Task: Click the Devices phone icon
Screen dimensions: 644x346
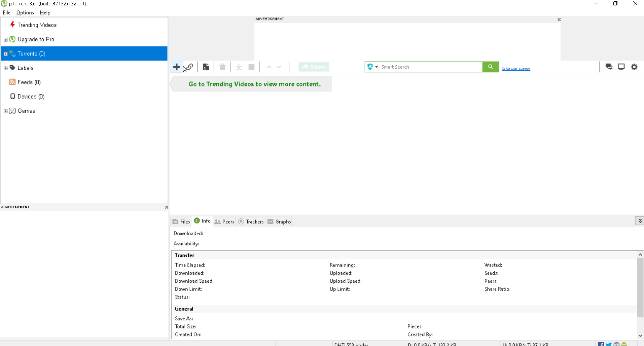Action: 12,96
